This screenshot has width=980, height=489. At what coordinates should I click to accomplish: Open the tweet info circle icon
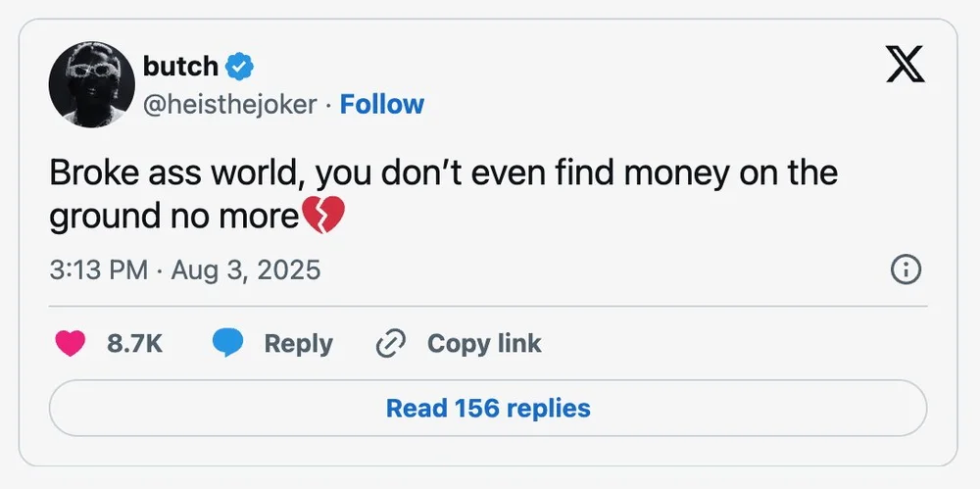[x=905, y=269]
